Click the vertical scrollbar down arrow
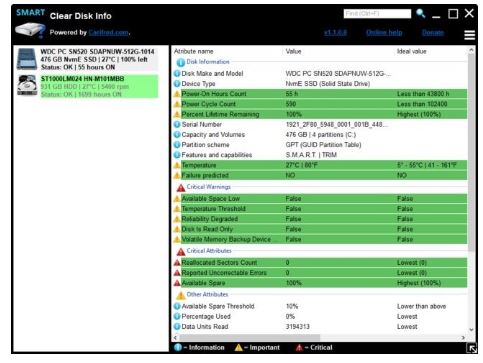This screenshot has height=363, width=483. (471, 329)
